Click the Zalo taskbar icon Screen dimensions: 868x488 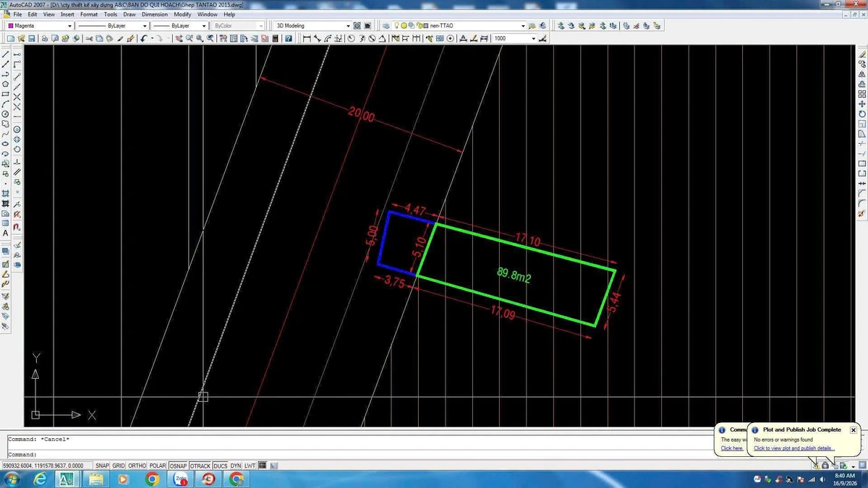click(181, 479)
